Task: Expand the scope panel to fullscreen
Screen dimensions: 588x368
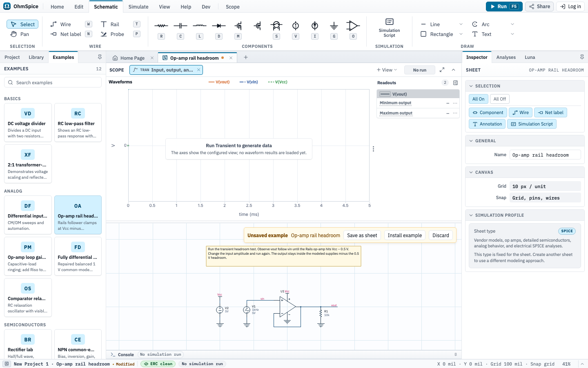Action: [442, 70]
